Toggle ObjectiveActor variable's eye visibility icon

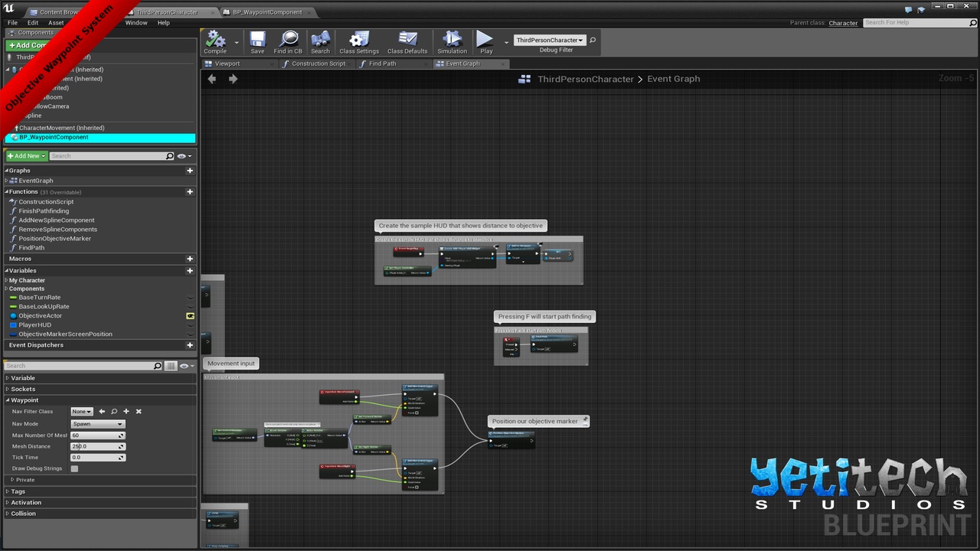(190, 315)
